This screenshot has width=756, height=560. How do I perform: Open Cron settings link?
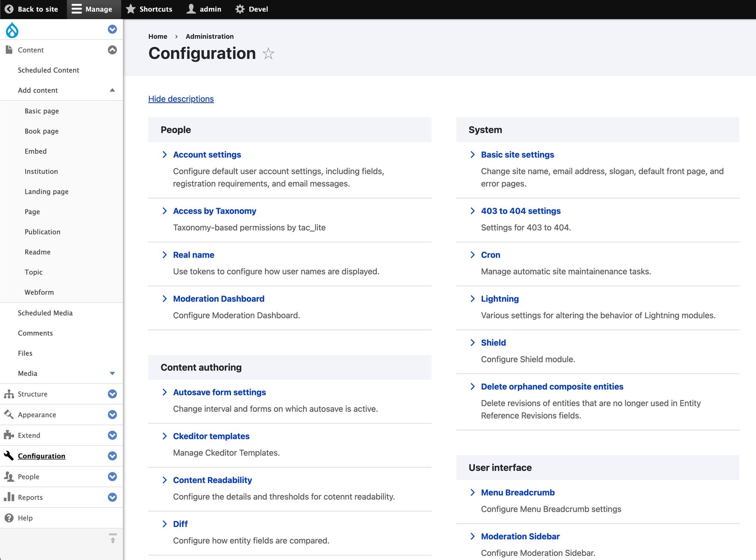(x=490, y=255)
